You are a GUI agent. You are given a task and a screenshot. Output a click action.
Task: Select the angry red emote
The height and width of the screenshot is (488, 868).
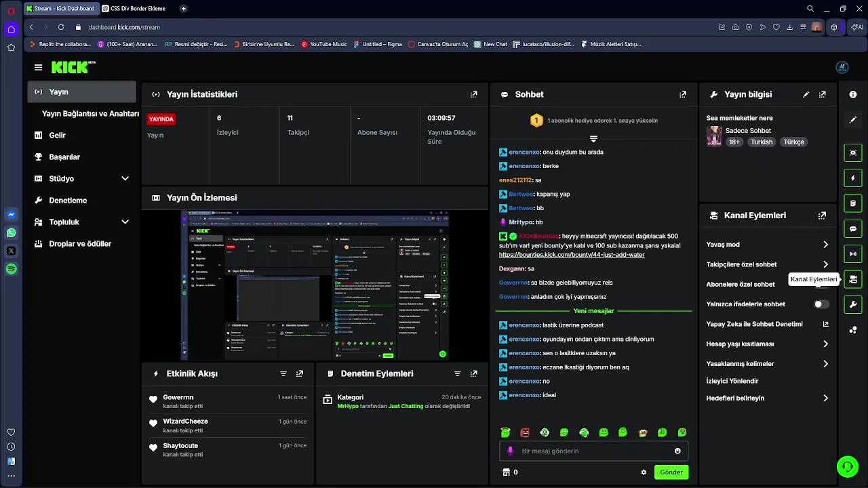525,432
